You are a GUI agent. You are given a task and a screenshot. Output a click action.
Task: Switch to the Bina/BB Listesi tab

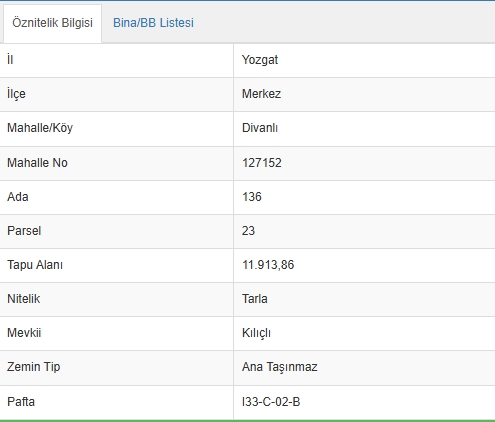click(153, 23)
